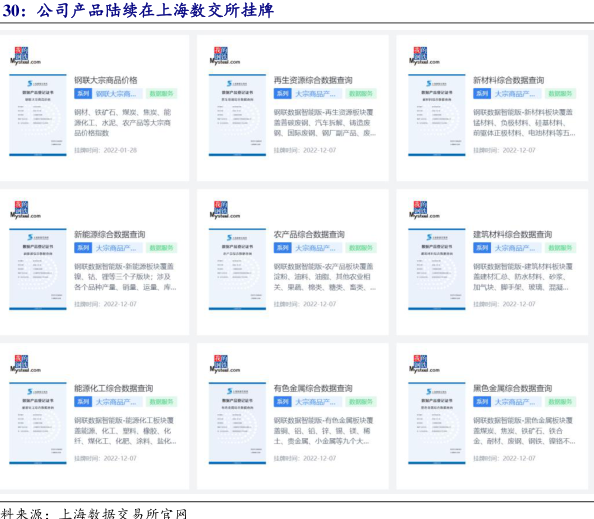
Task: Click Mysteel logo on 能源化工综合数据查询 card
Action: (25, 364)
